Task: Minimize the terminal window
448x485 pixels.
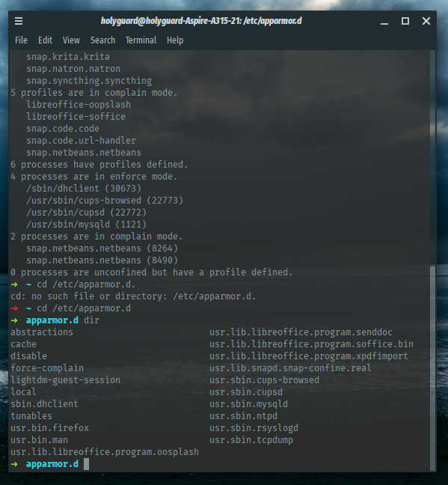Action: pyautogui.click(x=384, y=22)
